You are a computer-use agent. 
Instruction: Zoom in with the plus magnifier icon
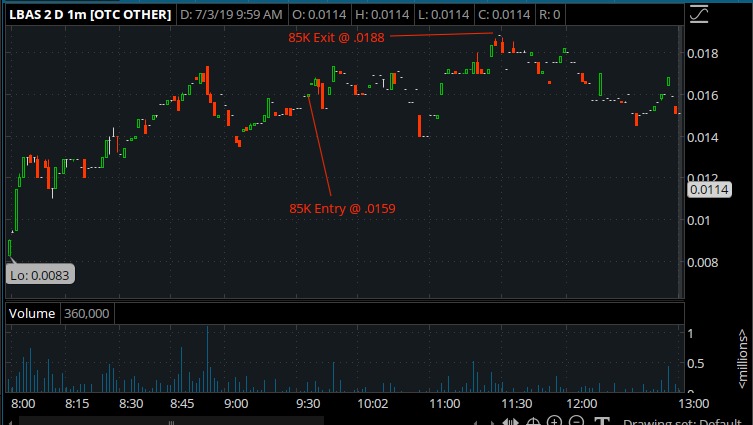(x=555, y=422)
